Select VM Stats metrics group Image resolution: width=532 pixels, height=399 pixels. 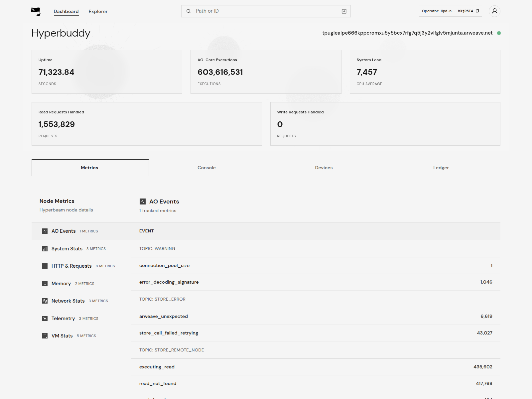(81, 336)
